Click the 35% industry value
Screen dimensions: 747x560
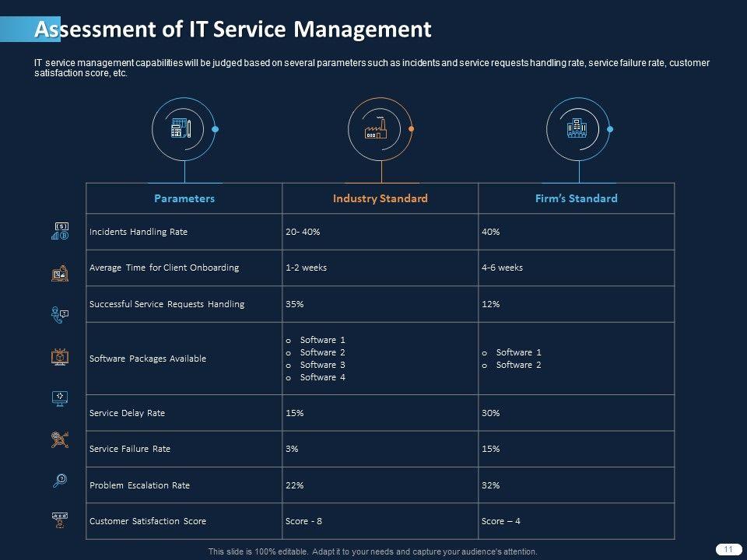point(381,304)
